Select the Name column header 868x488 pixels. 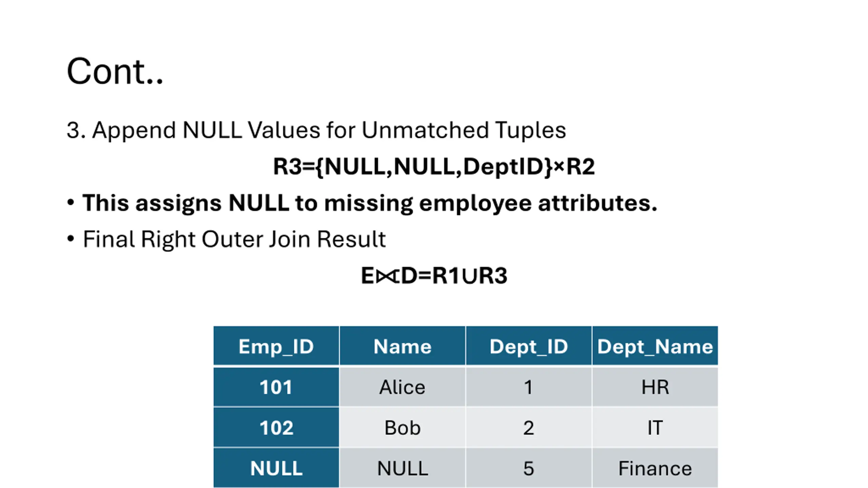click(x=402, y=346)
